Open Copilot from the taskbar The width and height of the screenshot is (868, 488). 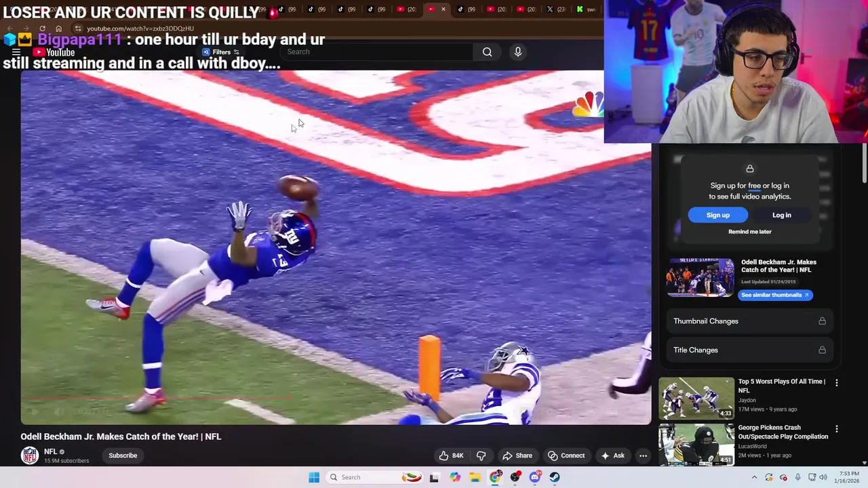coord(455,477)
